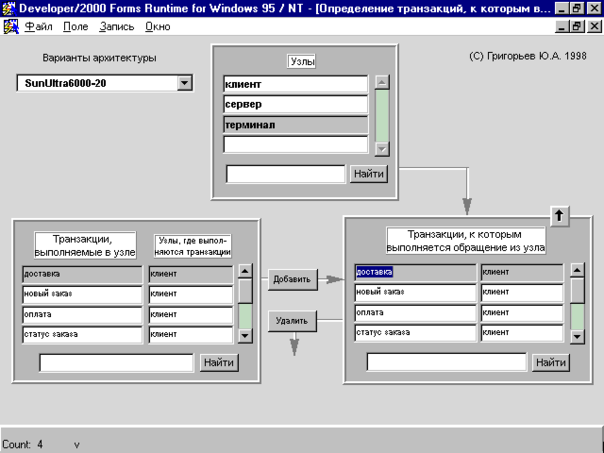
Task: Select статус заказа in left transactions list
Action: 82,334
